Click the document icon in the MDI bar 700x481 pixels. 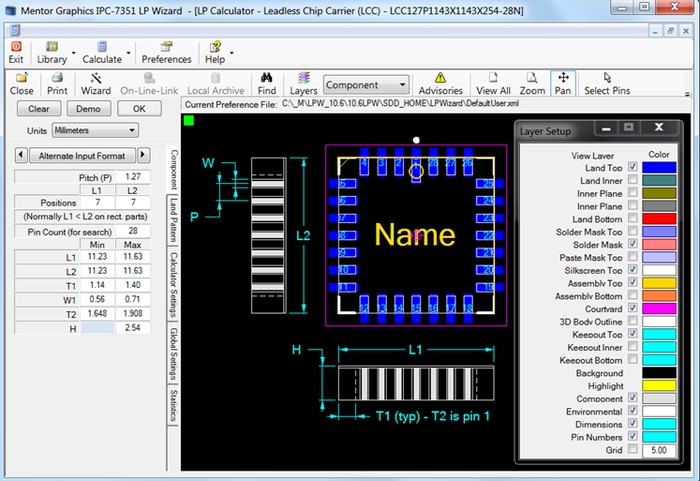coord(15,30)
